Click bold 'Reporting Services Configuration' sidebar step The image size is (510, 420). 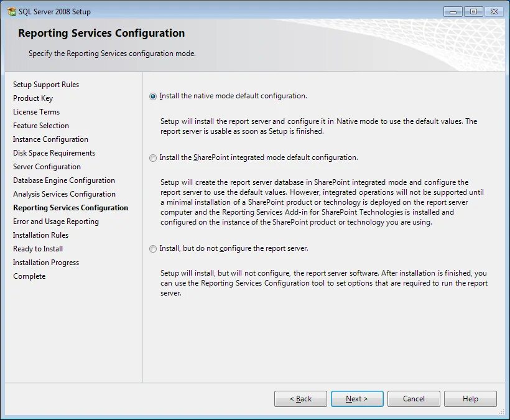70,208
